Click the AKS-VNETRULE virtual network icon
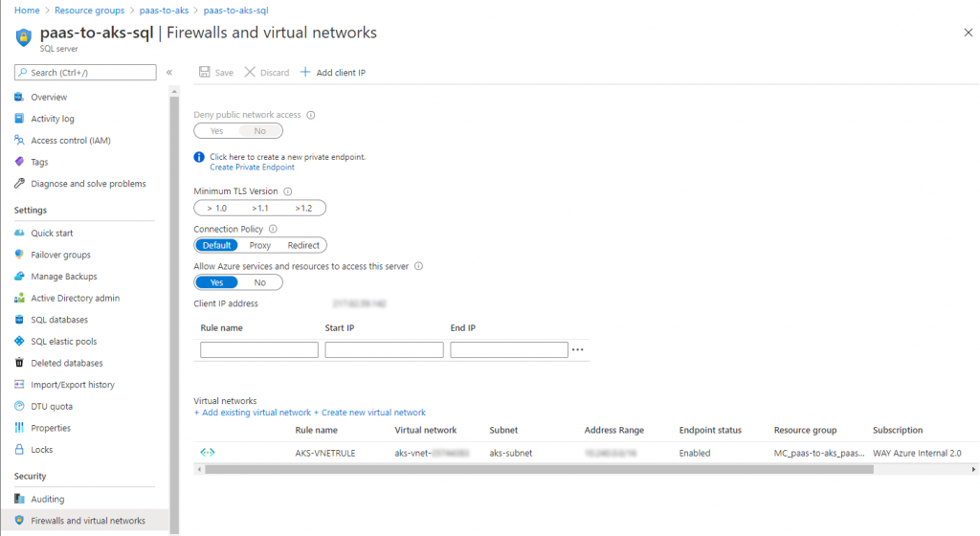This screenshot has width=980, height=536. point(208,453)
